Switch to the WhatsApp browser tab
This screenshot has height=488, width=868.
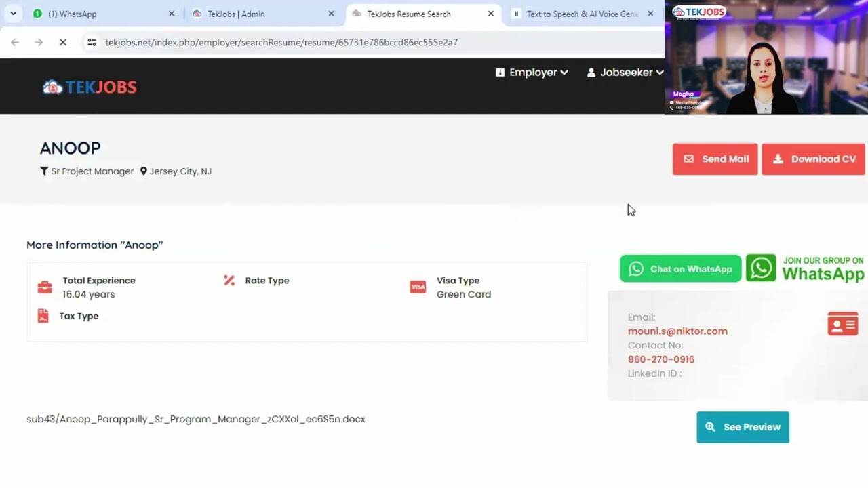[x=104, y=14]
